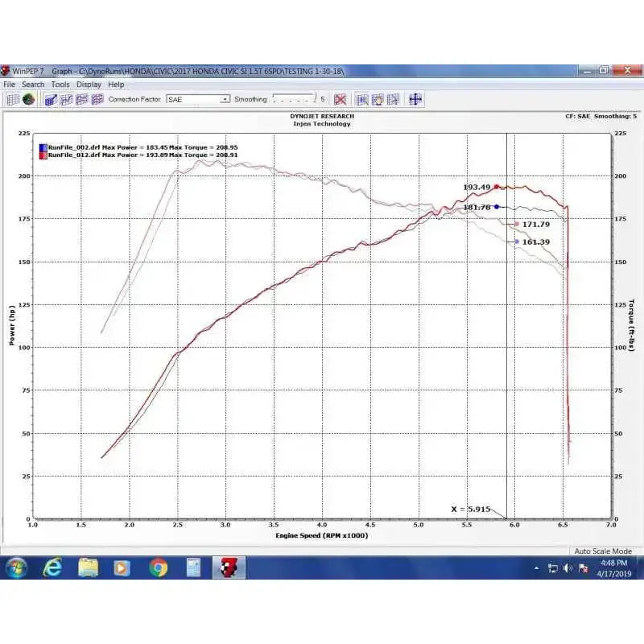This screenshot has width=644, height=644.
Task: Show hidden system tray icons arrow
Action: point(536,568)
